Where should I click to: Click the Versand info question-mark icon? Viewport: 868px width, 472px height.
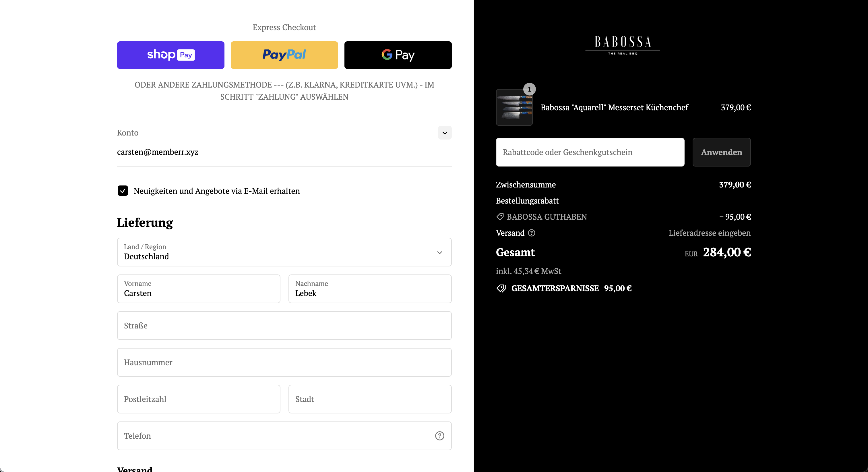[x=531, y=233]
